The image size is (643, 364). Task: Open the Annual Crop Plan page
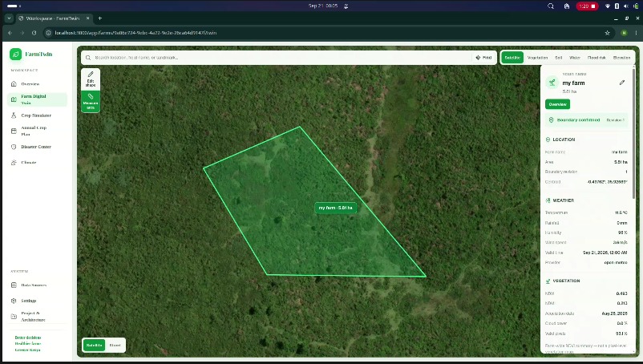[x=37, y=131]
